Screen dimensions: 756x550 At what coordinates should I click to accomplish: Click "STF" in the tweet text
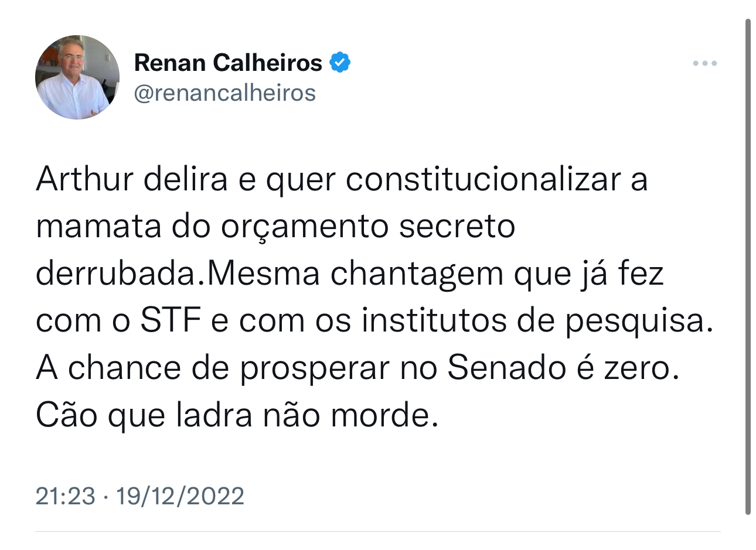171,321
